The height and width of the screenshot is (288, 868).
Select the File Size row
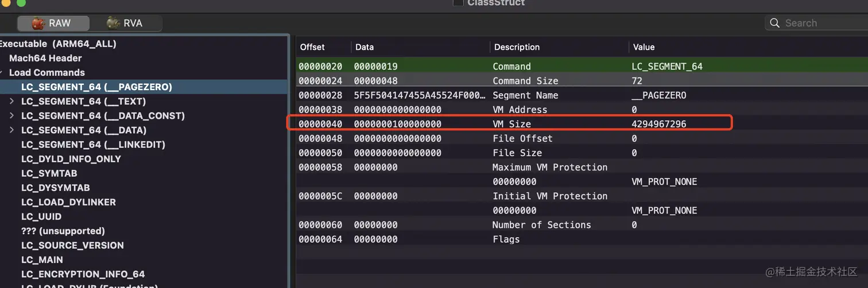(582, 152)
